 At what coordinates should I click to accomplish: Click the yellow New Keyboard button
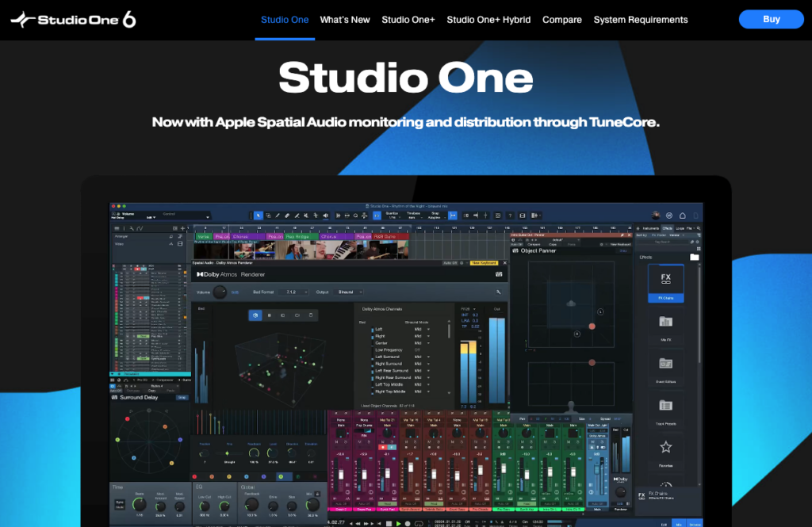[x=485, y=263]
